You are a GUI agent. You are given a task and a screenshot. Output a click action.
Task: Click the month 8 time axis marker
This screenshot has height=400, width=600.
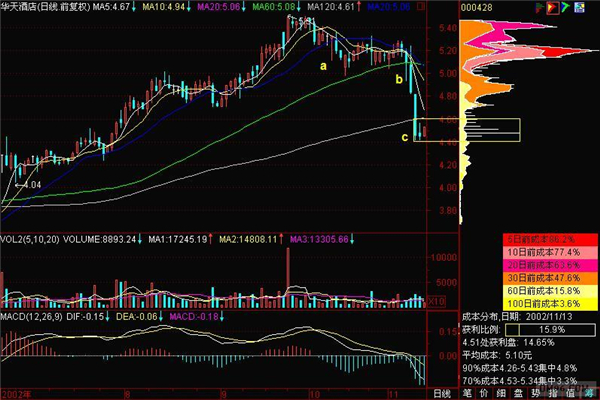pyautogui.click(x=127, y=394)
